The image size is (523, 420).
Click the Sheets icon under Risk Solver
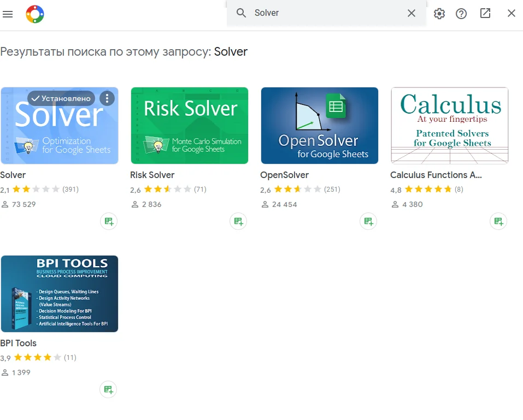(238, 221)
